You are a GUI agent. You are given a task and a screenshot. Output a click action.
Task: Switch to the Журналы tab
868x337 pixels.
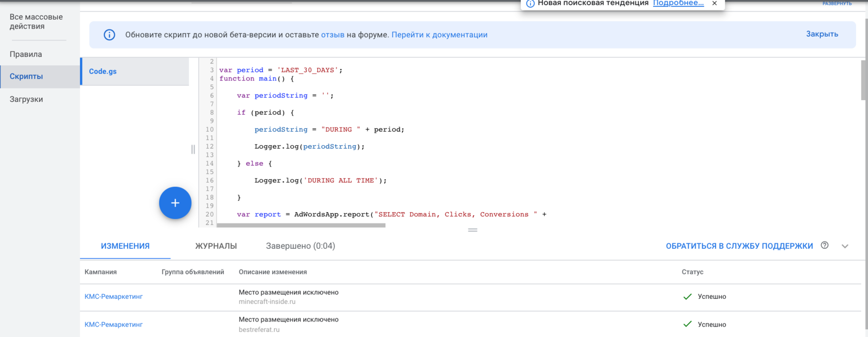pos(216,246)
